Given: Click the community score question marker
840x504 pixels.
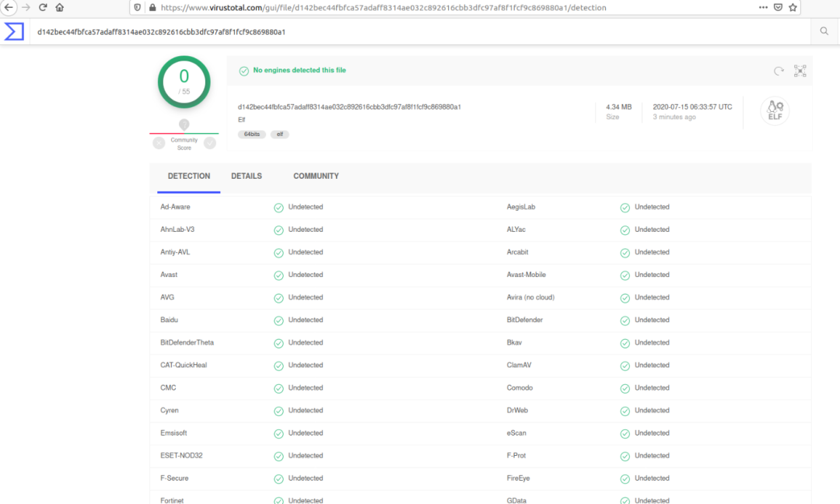Looking at the screenshot, I should tap(184, 124).
